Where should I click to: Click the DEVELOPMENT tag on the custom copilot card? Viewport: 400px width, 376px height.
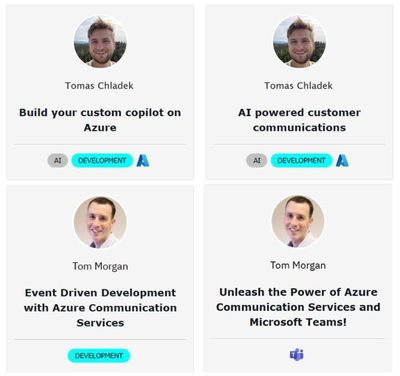pyautogui.click(x=102, y=161)
